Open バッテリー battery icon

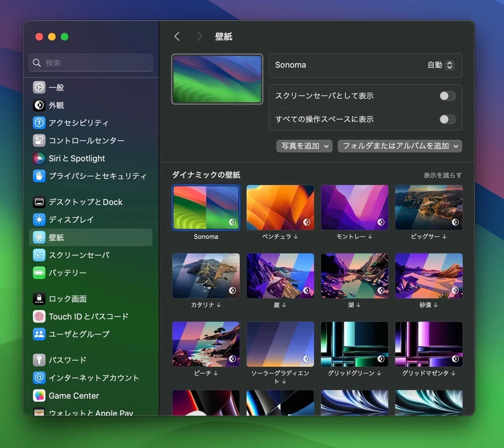pos(39,273)
